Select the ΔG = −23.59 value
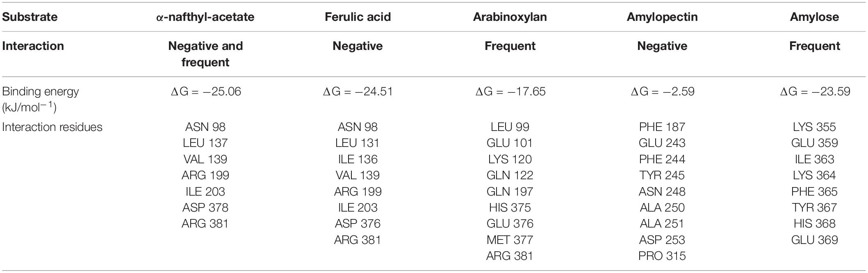The height and width of the screenshot is (273, 868). click(x=815, y=91)
